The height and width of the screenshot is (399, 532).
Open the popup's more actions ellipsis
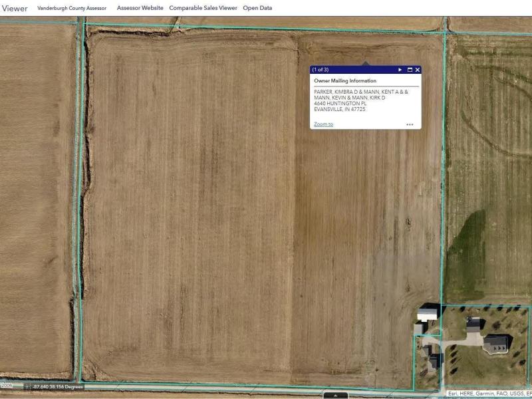[x=410, y=124]
